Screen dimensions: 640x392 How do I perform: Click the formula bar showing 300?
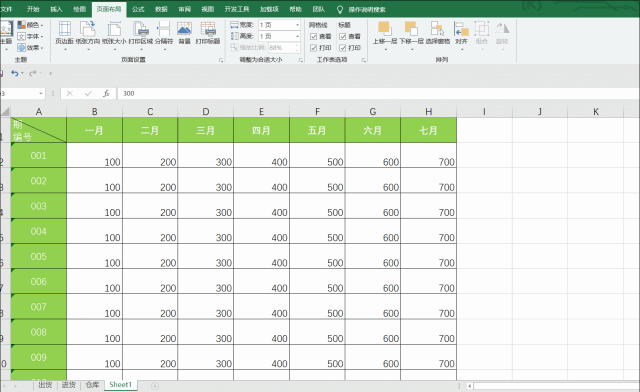click(378, 94)
